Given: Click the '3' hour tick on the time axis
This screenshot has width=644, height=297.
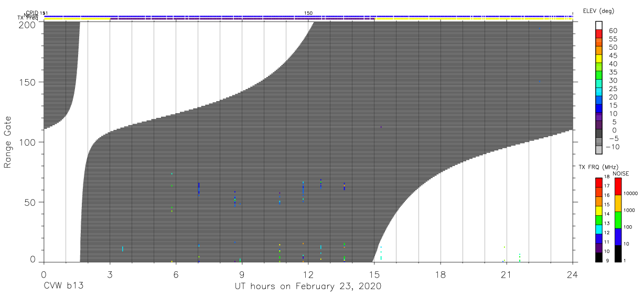Looking at the screenshot, I should 110,274.
